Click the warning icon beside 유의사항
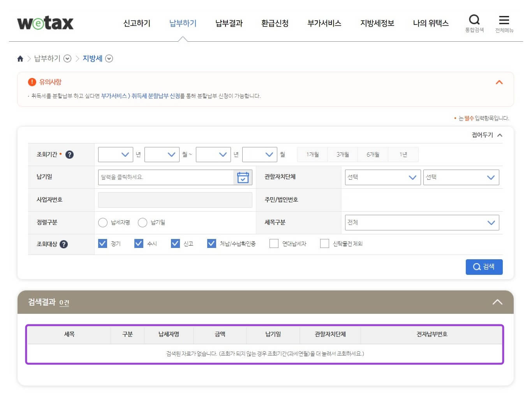The width and height of the screenshot is (532, 407). [32, 82]
